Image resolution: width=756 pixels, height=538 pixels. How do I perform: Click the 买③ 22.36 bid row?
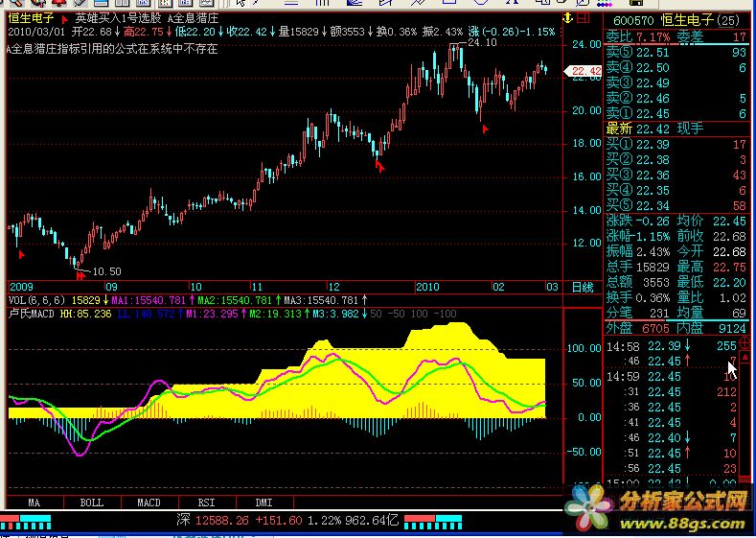point(676,175)
